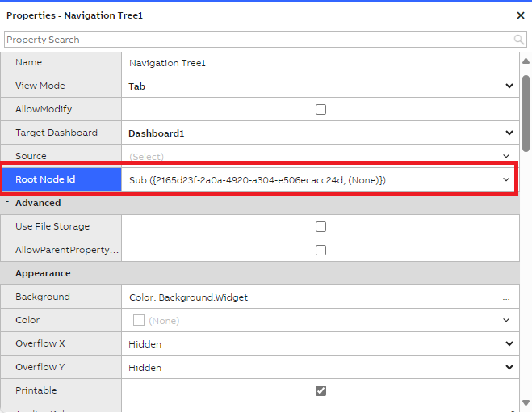Click the search magnifier icon

(x=518, y=40)
